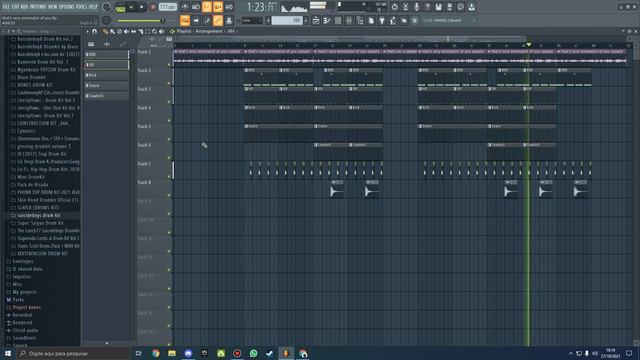Open the VIEW menu
Screen dimensions: 640x360
coord(53,7)
